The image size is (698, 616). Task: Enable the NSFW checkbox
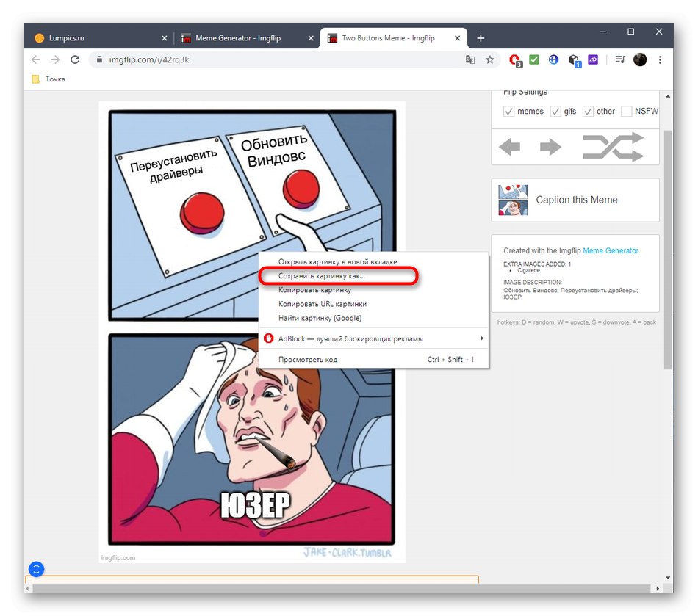pyautogui.click(x=626, y=111)
